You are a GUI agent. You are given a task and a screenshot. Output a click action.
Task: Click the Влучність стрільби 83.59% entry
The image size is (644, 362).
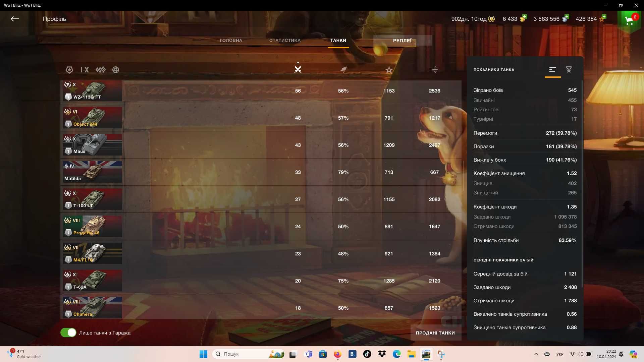pos(525,240)
